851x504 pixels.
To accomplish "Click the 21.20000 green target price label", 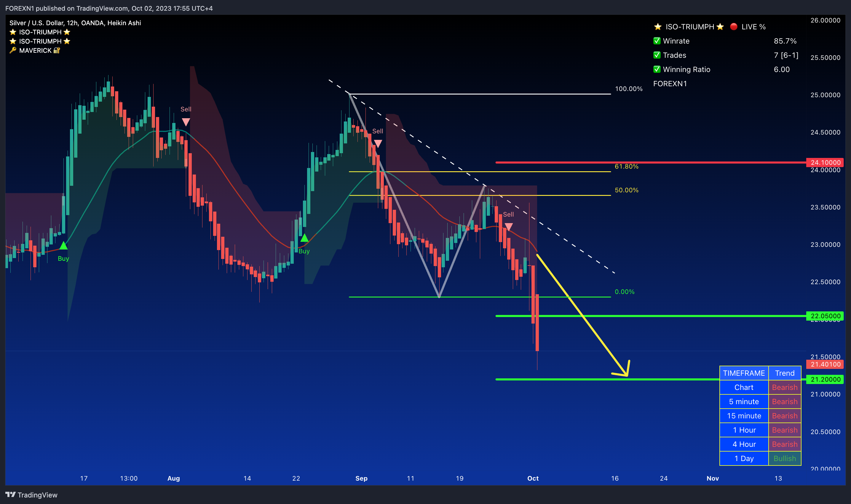I will 825,379.
